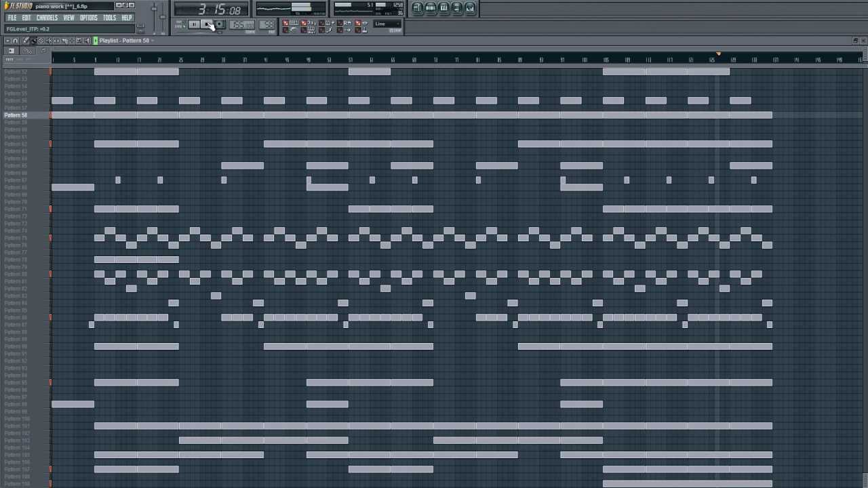Viewport: 868px width, 488px height.
Task: Adjust the main volume slider
Action: click(154, 17)
